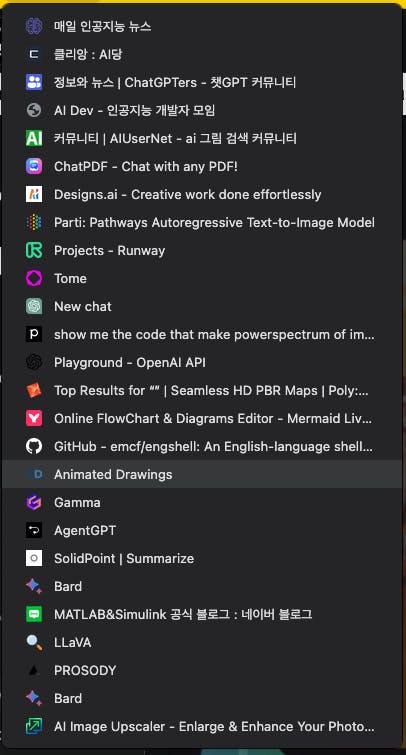The height and width of the screenshot is (755, 406).
Task: Open the 'show me the code' Poe bookmark
Action: click(x=202, y=334)
